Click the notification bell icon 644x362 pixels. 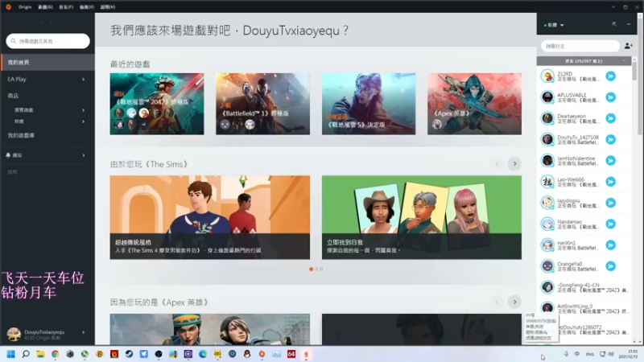tap(8, 155)
